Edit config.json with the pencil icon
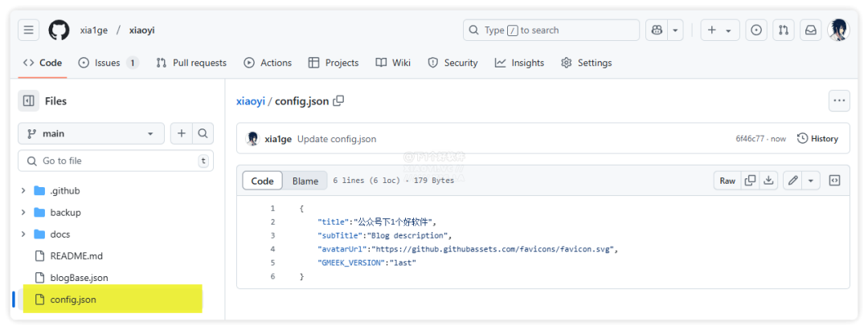The width and height of the screenshot is (868, 330). [x=792, y=181]
